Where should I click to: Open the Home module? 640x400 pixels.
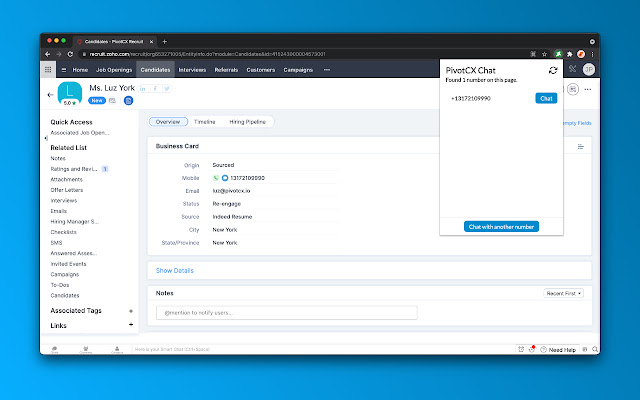(80, 70)
